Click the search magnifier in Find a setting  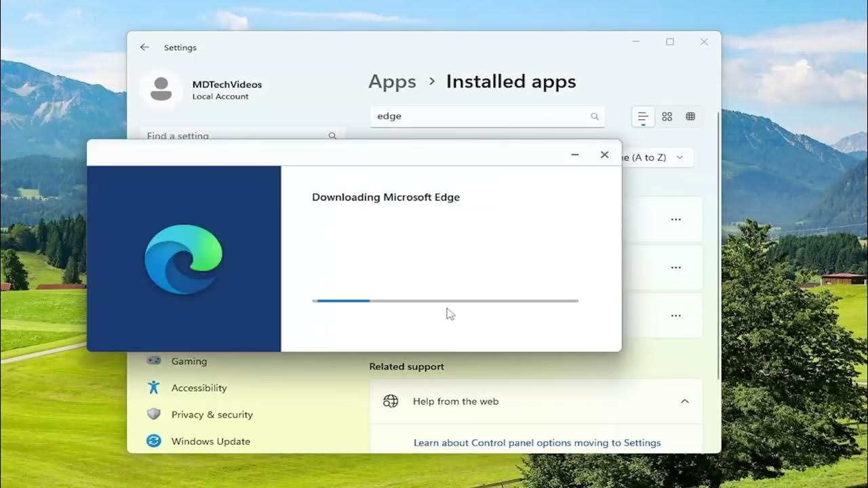[332, 136]
